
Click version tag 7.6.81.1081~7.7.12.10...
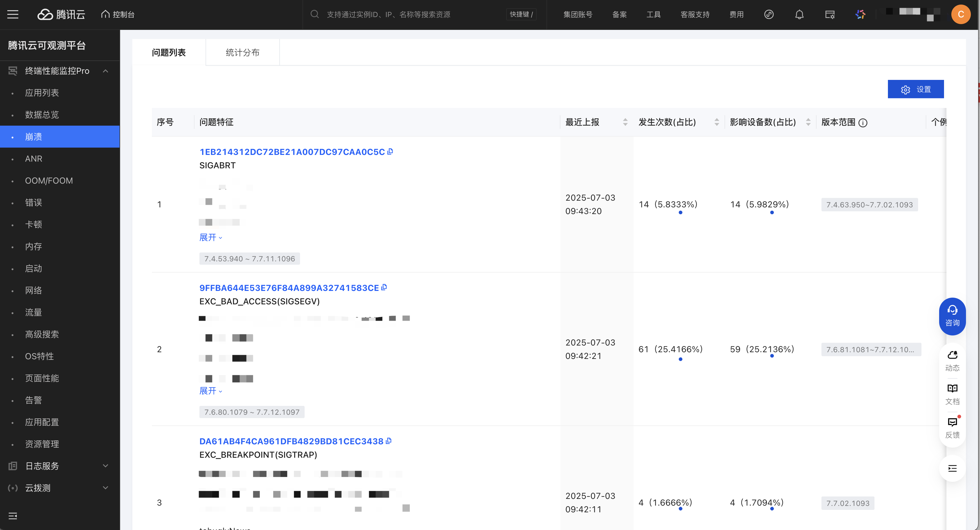point(871,349)
